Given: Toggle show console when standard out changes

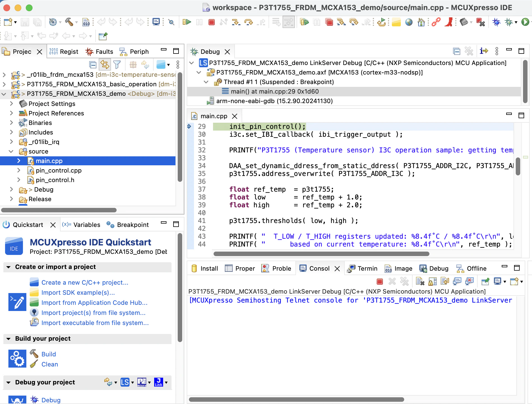Looking at the screenshot, I should [x=457, y=281].
